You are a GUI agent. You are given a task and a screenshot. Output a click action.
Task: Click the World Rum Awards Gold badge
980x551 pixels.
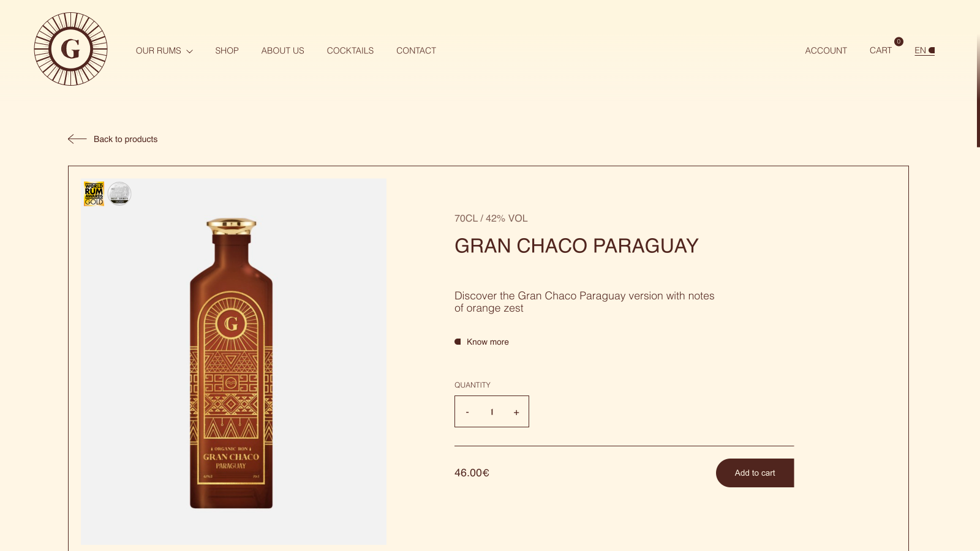(94, 193)
